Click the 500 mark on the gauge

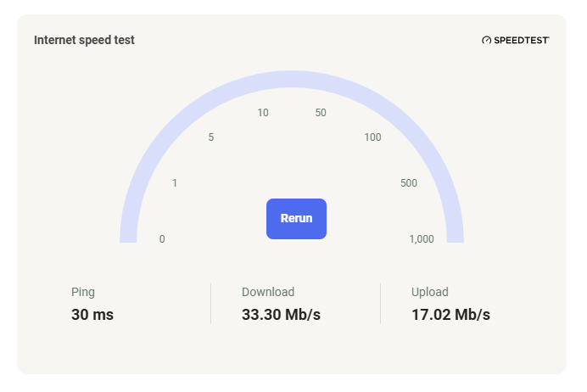pos(409,183)
